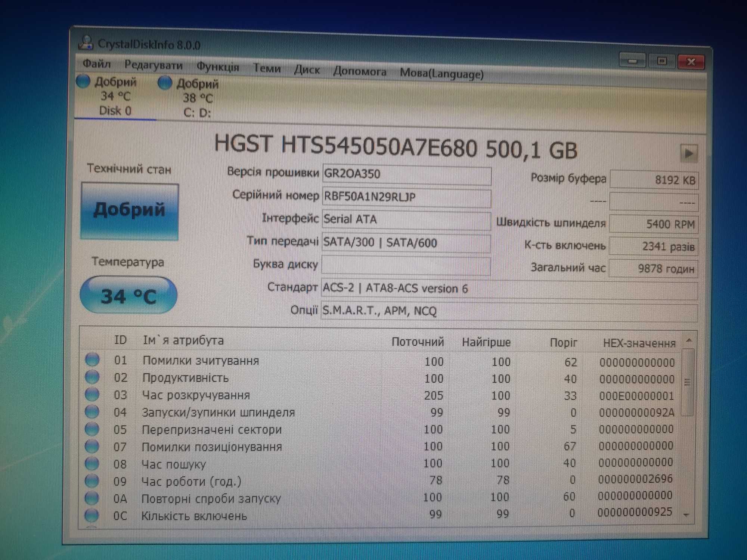The image size is (747, 560).
Task: Maximize the CrystalDiskInfo window
Action: click(661, 61)
